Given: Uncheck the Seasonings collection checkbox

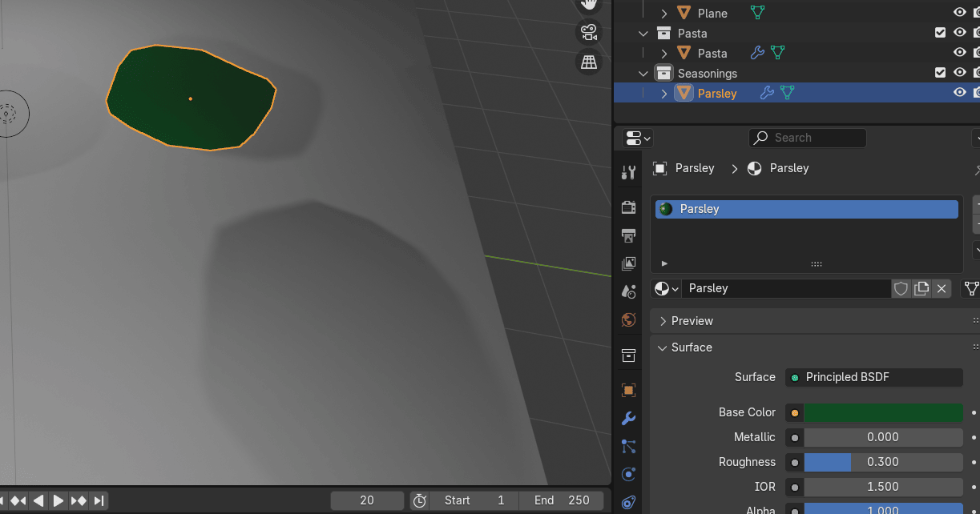Looking at the screenshot, I should point(941,73).
